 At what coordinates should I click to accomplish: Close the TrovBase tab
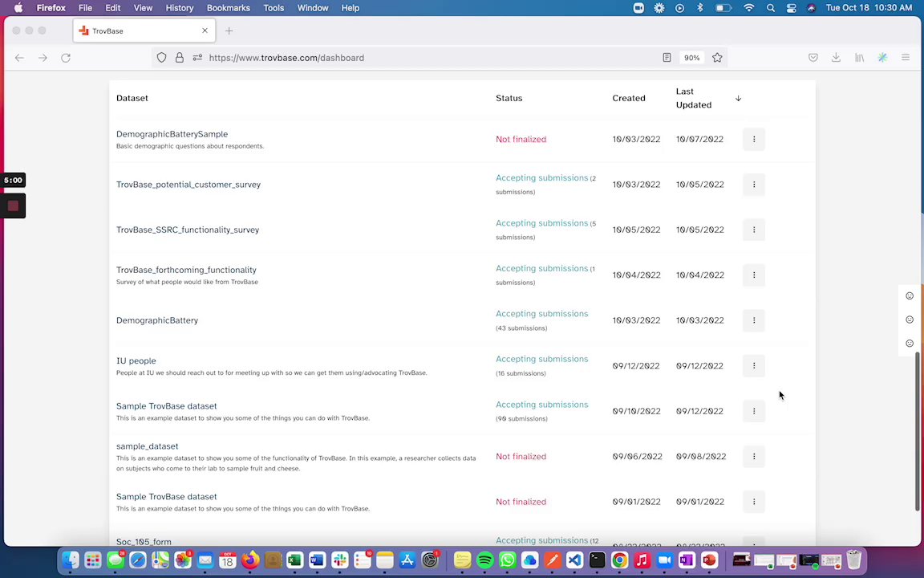[205, 31]
